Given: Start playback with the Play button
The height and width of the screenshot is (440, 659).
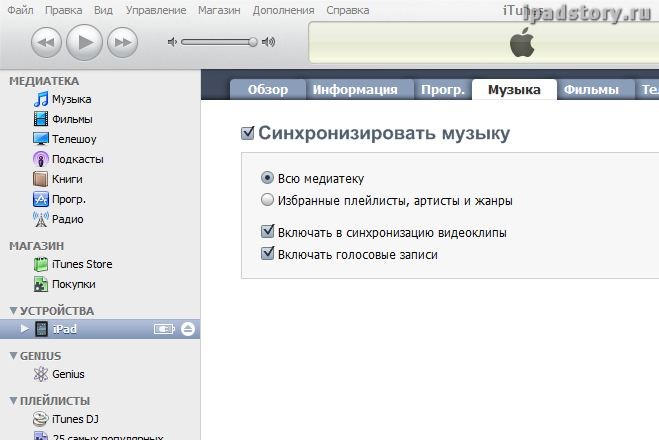Looking at the screenshot, I should 84,42.
